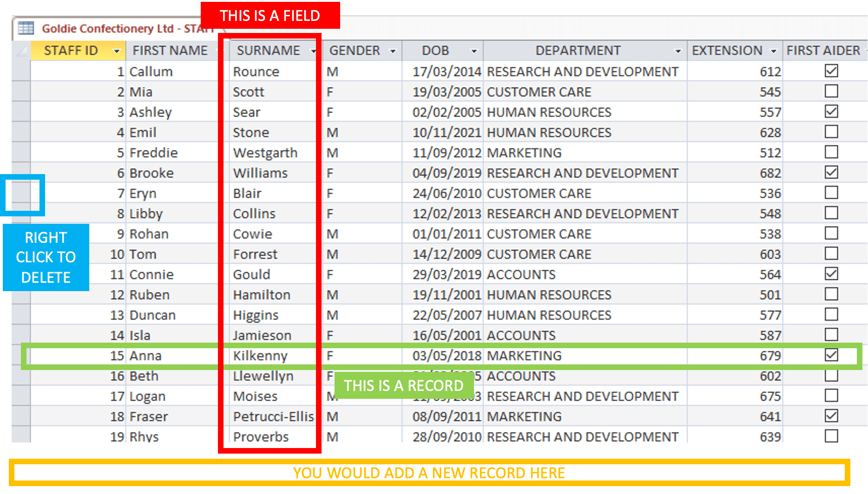Viewport: 868px width, 494px height.
Task: Tick First Aider checkbox for Ruben Hamilton
Action: point(831,294)
